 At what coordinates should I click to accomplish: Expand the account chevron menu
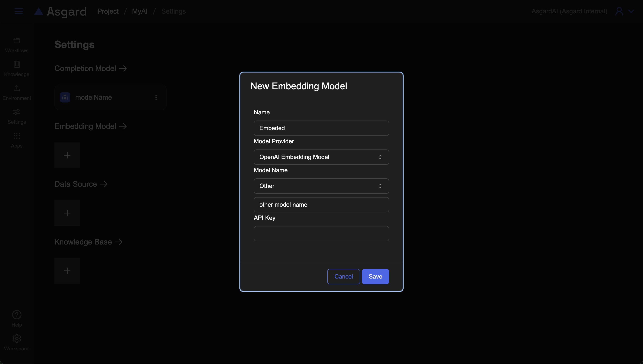[631, 11]
